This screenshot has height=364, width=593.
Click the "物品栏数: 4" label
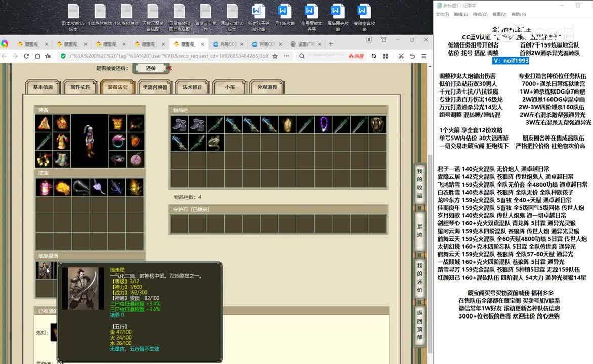coord(188,197)
